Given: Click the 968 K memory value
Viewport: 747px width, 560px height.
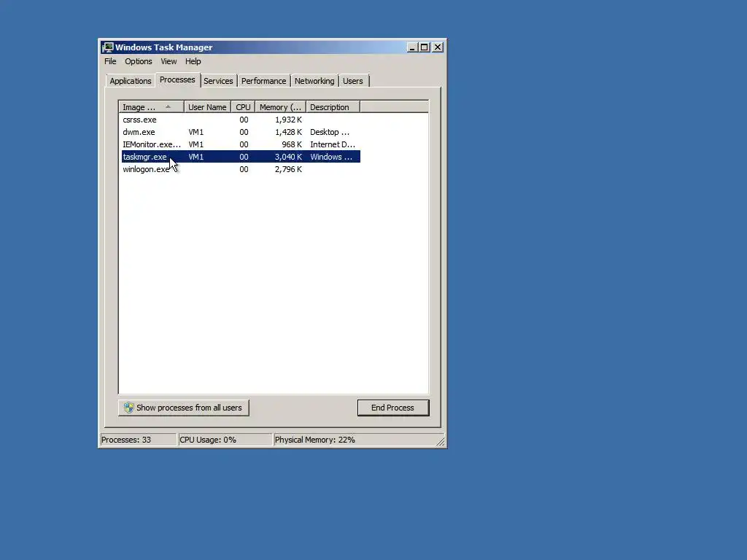Looking at the screenshot, I should pyautogui.click(x=292, y=144).
